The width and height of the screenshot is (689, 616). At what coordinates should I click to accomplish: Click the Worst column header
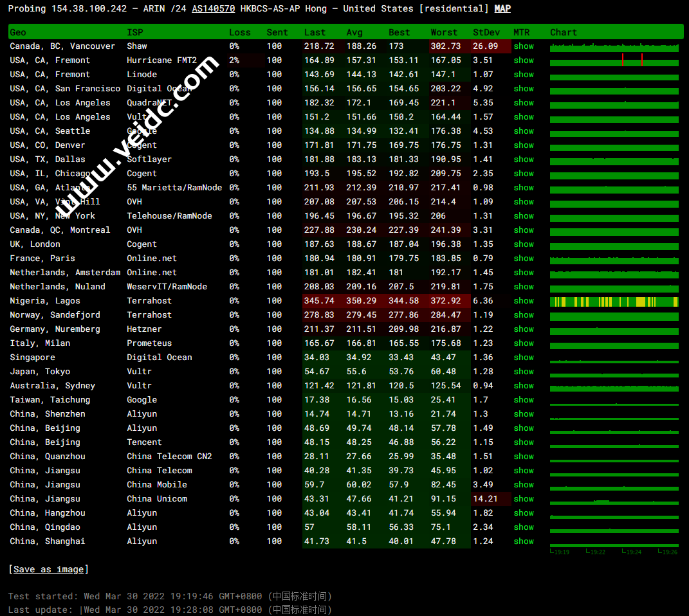tap(444, 32)
